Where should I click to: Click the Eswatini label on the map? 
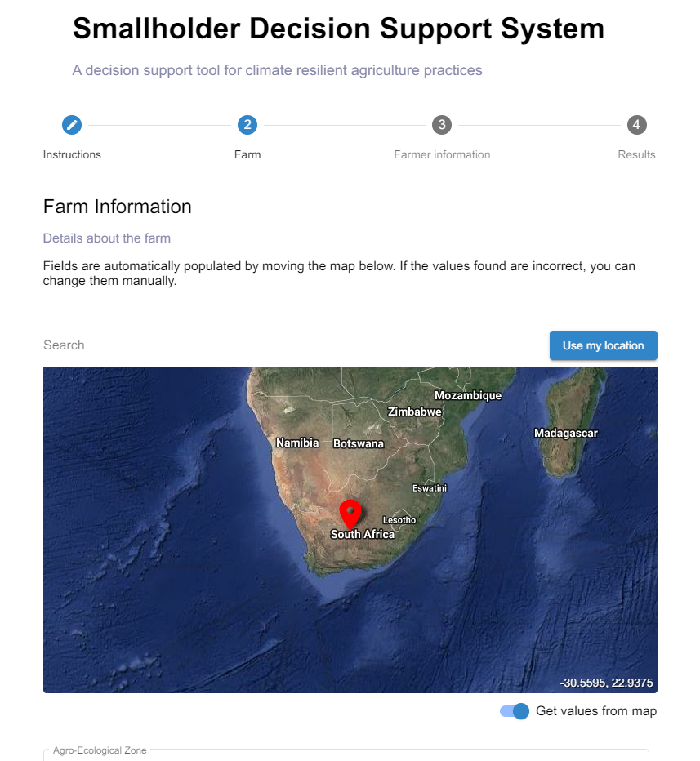430,488
